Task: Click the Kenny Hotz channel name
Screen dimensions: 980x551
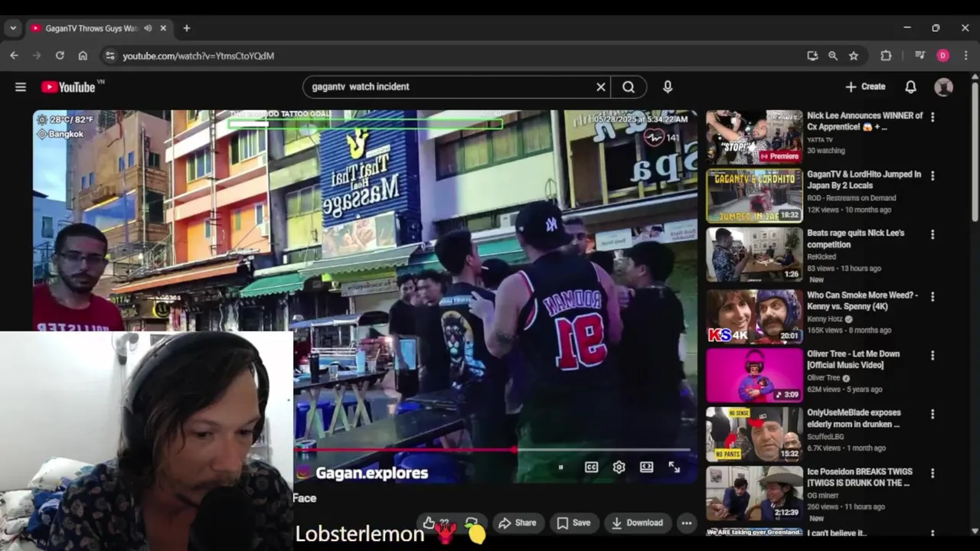Action: 825,319
